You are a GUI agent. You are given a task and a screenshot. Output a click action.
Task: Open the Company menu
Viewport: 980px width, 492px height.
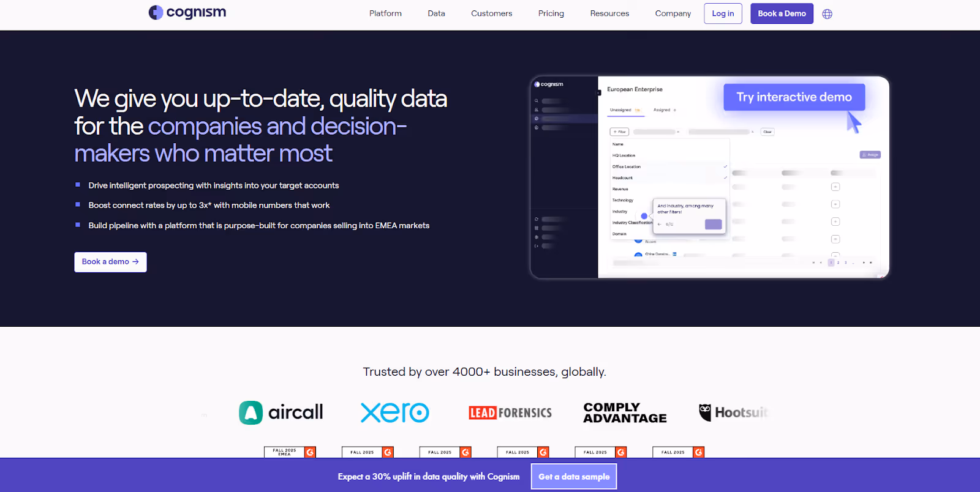673,13
